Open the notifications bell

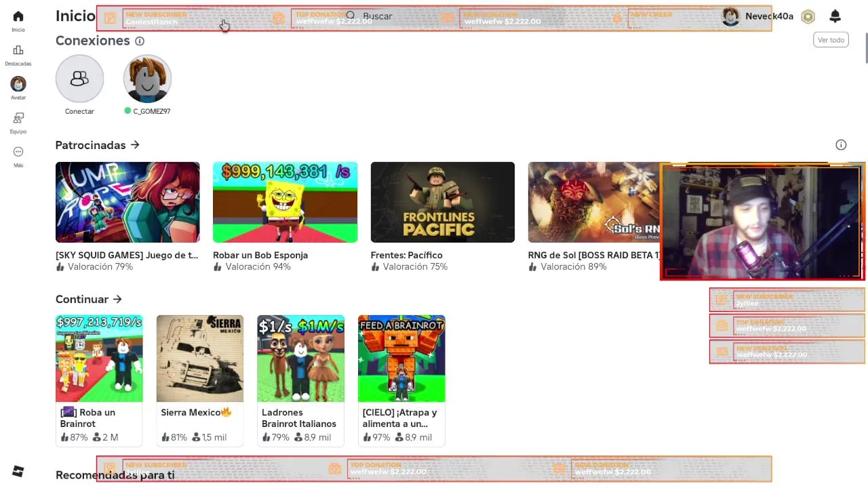[x=835, y=16]
